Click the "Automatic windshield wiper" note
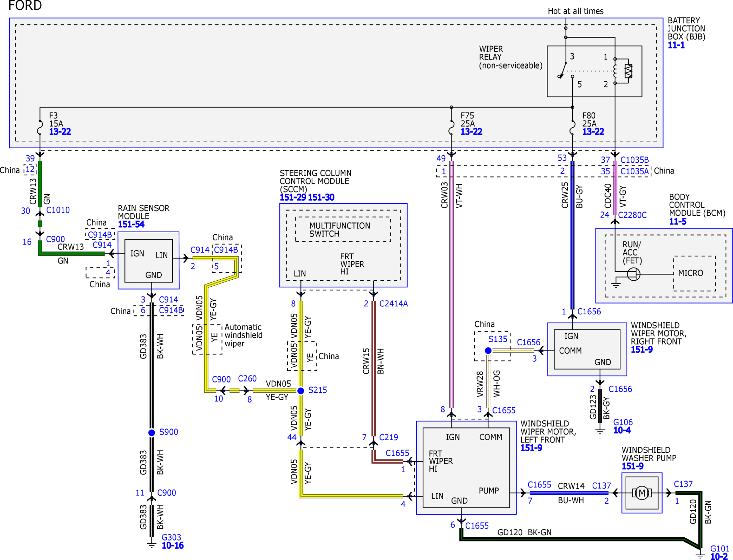This screenshot has width=733, height=560. pyautogui.click(x=243, y=335)
